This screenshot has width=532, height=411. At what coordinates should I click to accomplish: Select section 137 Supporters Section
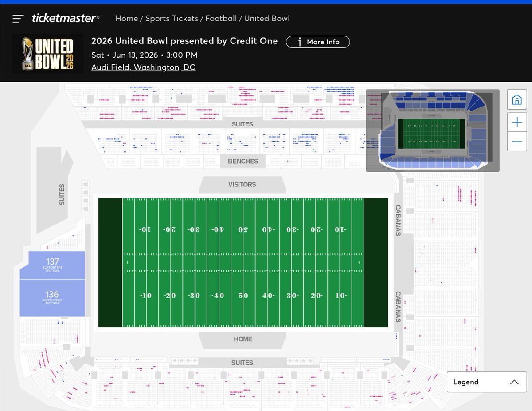coord(52,265)
